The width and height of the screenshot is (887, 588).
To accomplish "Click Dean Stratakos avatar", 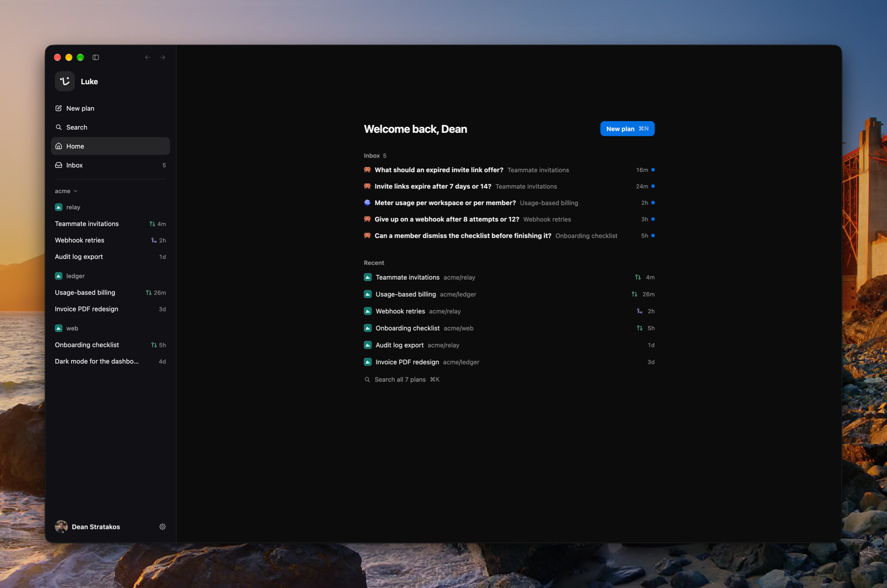I will click(x=61, y=527).
